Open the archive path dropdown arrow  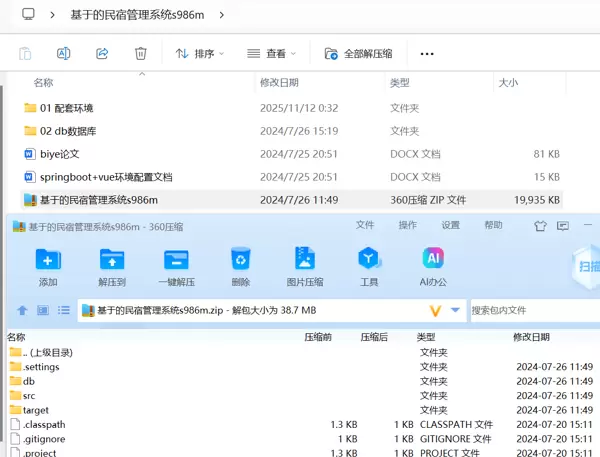tap(456, 311)
